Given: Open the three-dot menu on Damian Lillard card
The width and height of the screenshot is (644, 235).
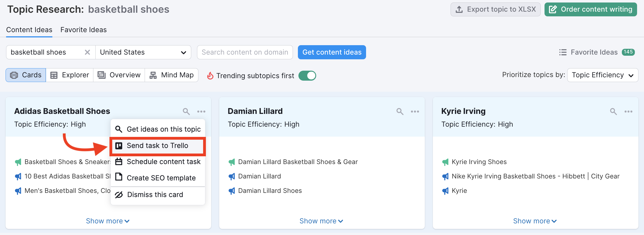Looking at the screenshot, I should 415,111.
